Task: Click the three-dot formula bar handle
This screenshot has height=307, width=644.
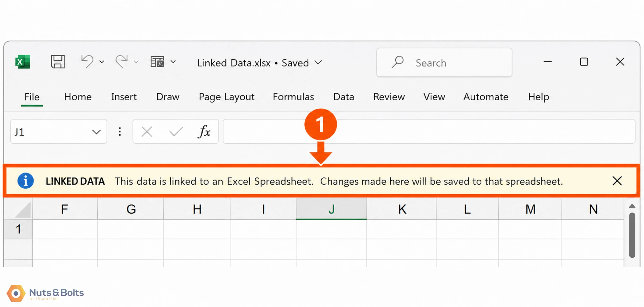Action: click(120, 131)
